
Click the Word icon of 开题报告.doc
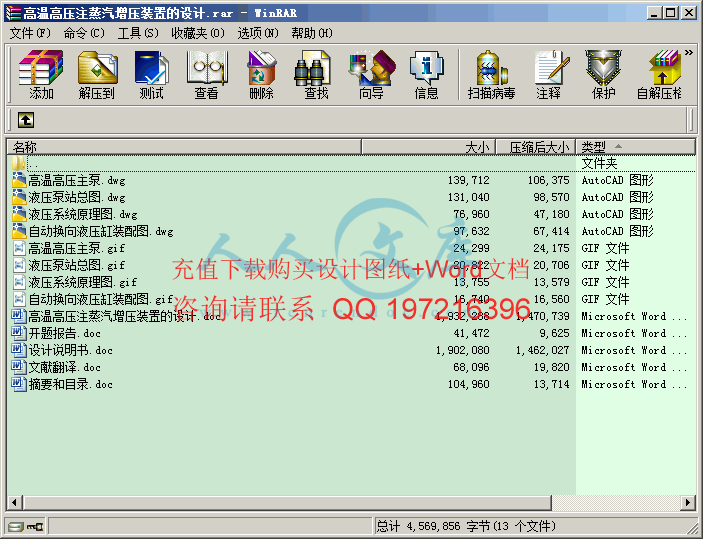(19, 333)
